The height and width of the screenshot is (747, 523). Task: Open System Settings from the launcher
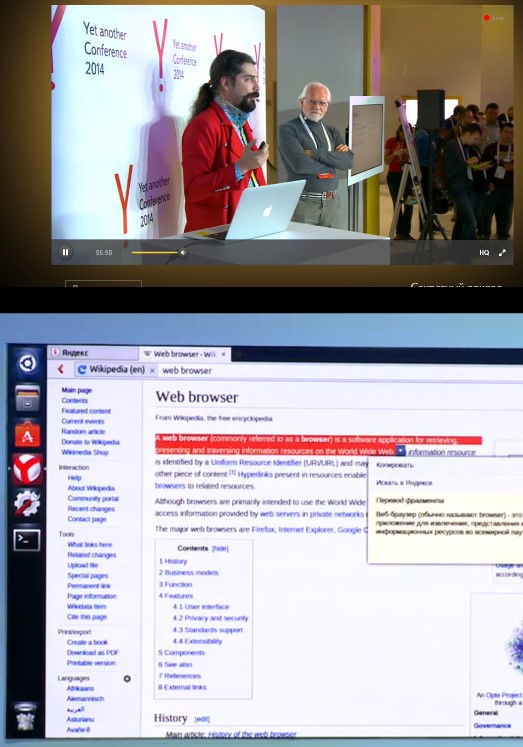tap(27, 503)
